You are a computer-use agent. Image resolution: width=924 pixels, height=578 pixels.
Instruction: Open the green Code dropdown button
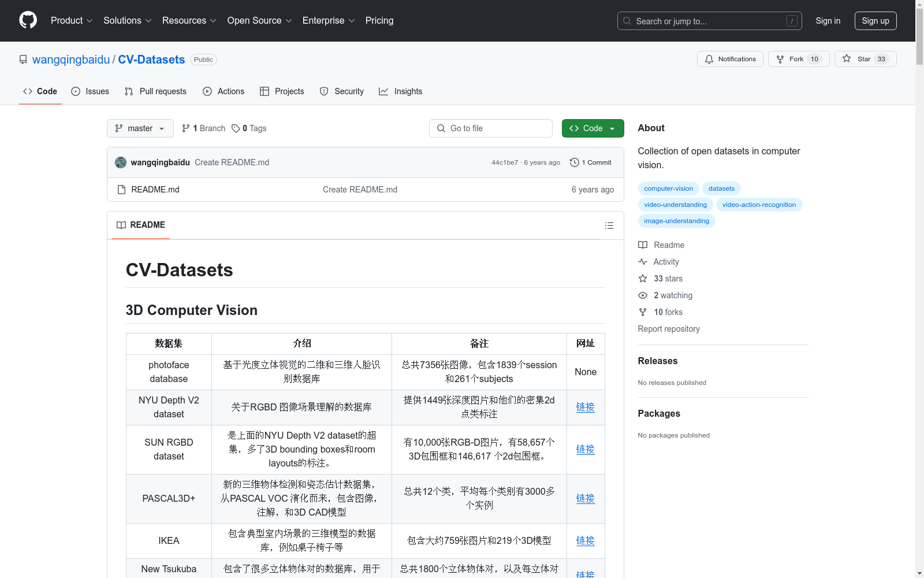[x=593, y=128]
